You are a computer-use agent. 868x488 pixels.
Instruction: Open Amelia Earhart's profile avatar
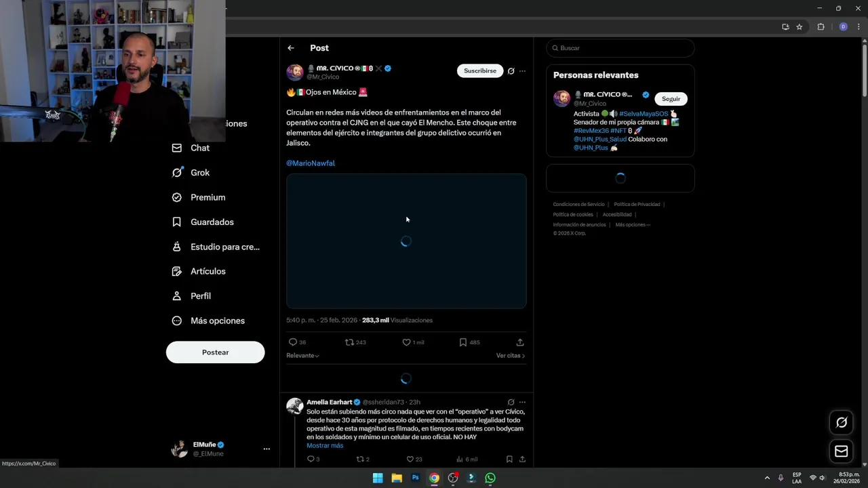295,406
